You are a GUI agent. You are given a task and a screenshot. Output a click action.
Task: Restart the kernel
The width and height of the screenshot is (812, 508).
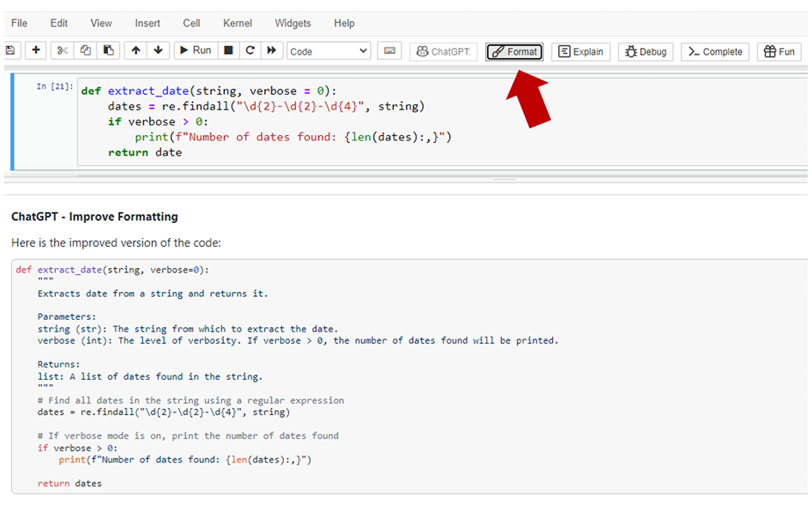click(250, 51)
